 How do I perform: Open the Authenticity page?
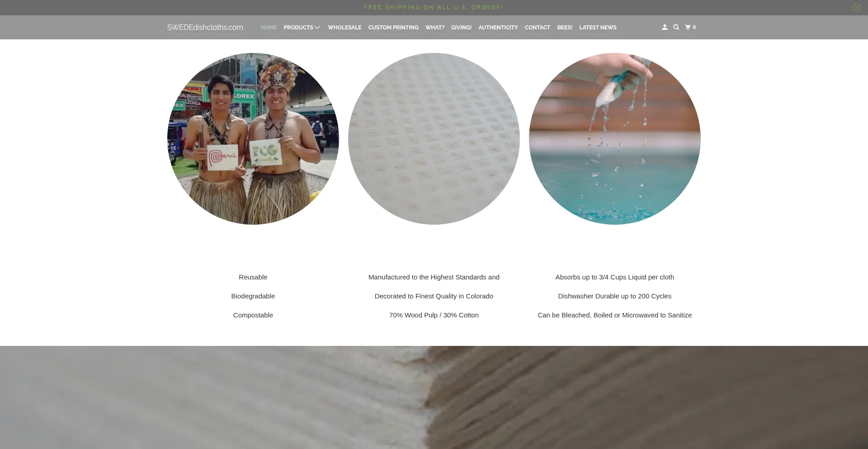tap(498, 28)
